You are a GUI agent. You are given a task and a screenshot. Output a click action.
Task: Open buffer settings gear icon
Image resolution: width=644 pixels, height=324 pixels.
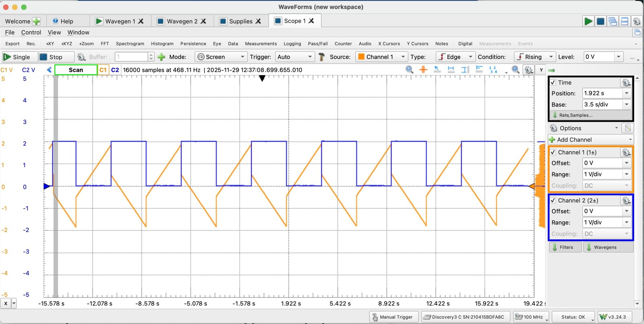coord(81,57)
